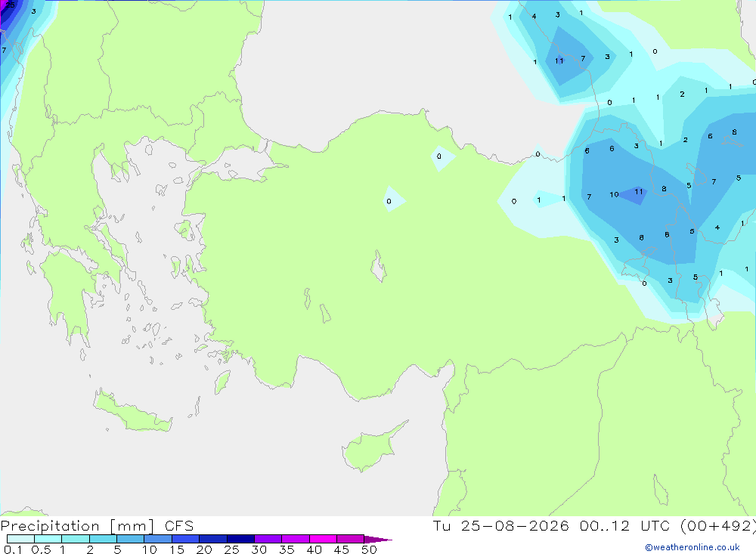Click the '50' legend scale label
The image size is (756, 554).
coord(369,549)
